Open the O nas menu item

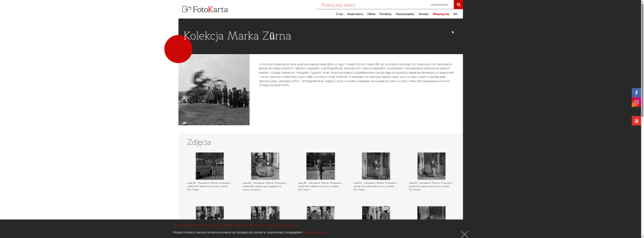(339, 14)
